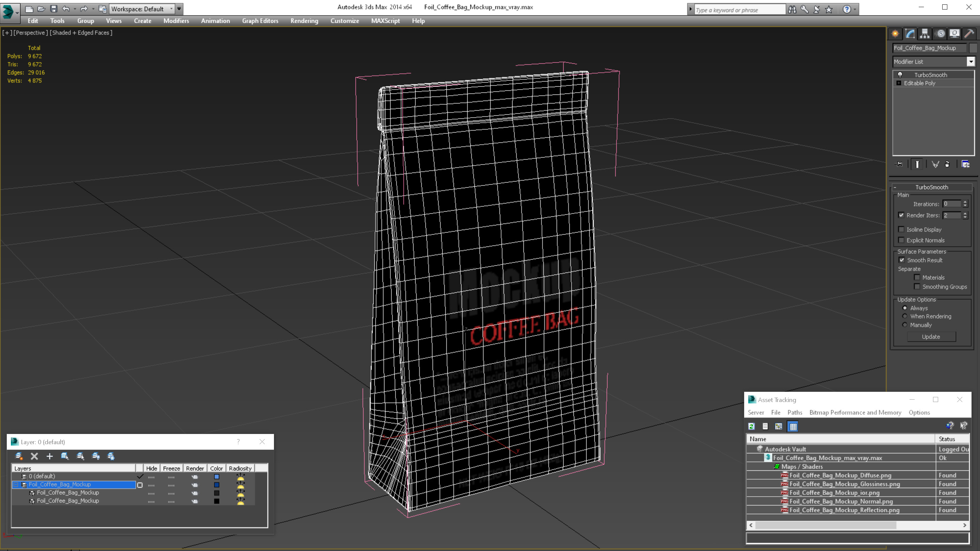Click the Redo arrow icon
This screenshot has height=551, width=980.
pyautogui.click(x=84, y=9)
